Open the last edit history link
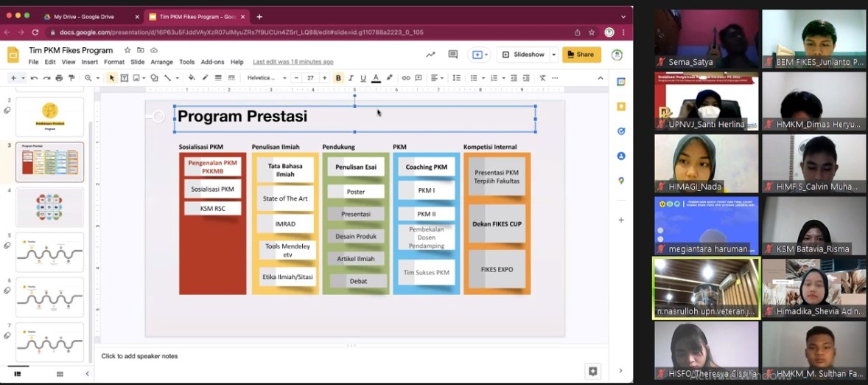This screenshot has width=868, height=385. [x=293, y=62]
